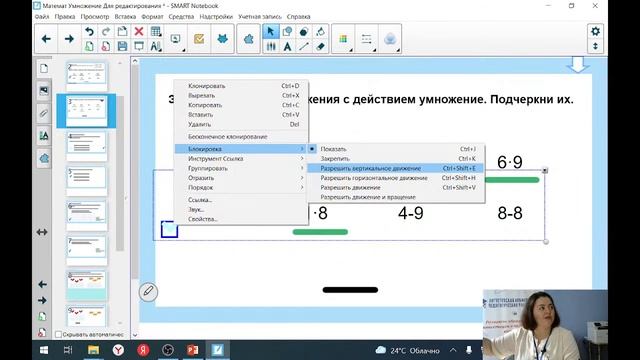Open File Explorer from taskbar
The image size is (640, 360).
click(x=93, y=350)
